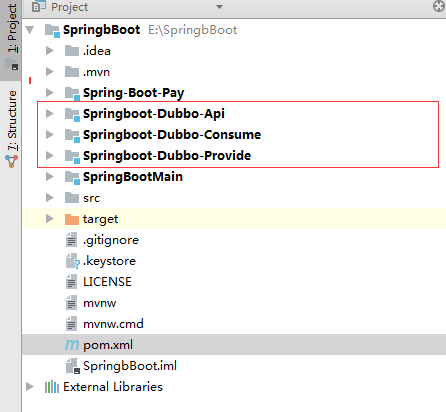
Task: Click the Springboot-Dubbo-Api module icon
Action: coord(72,115)
